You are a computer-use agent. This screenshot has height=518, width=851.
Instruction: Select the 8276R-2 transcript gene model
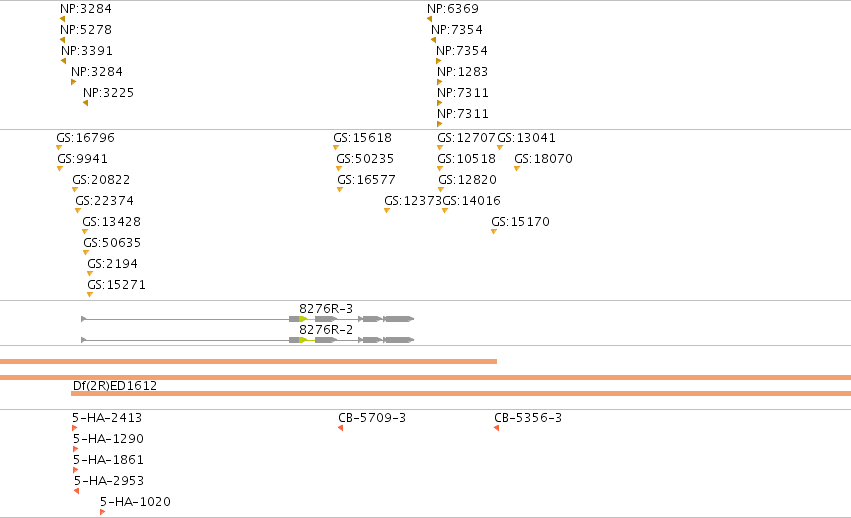247,340
